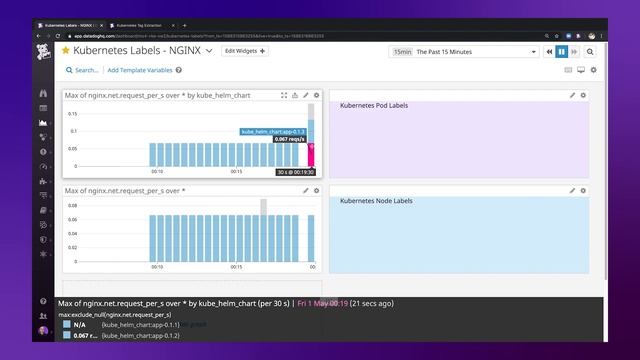Viewport: 640px width, 360px height.
Task: Click the pink highlighted bar in first graph
Action: (311, 155)
